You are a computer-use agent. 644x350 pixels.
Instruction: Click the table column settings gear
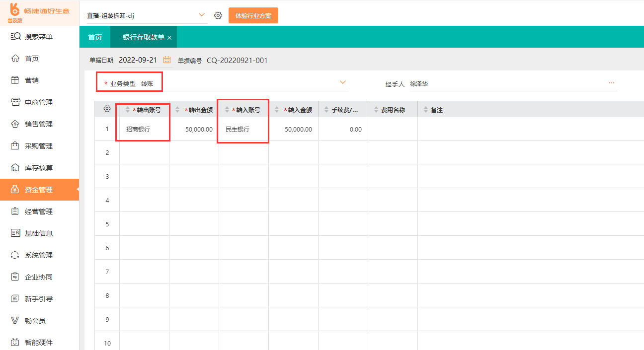(107, 109)
